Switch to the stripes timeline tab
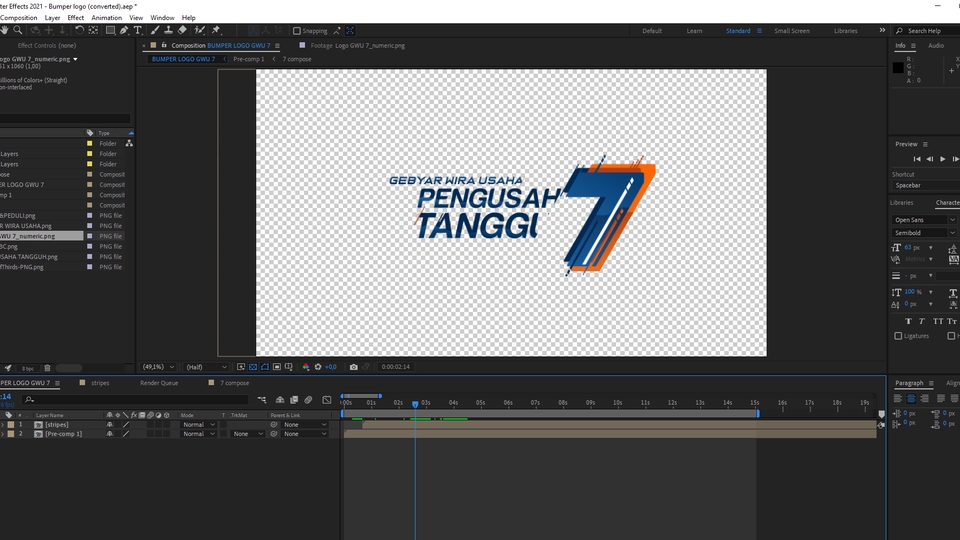This screenshot has height=540, width=960. pos(100,383)
